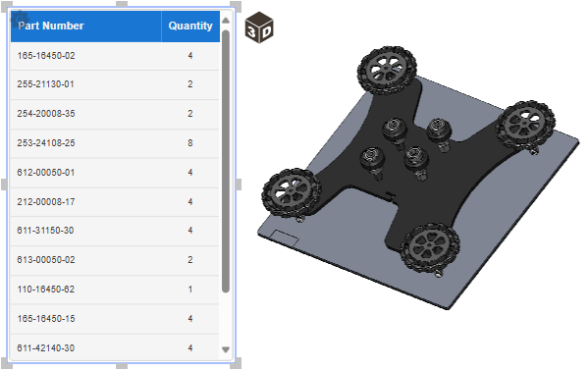Click quantity 8 for part 253-24108-25
588x370 pixels.
pyautogui.click(x=190, y=143)
